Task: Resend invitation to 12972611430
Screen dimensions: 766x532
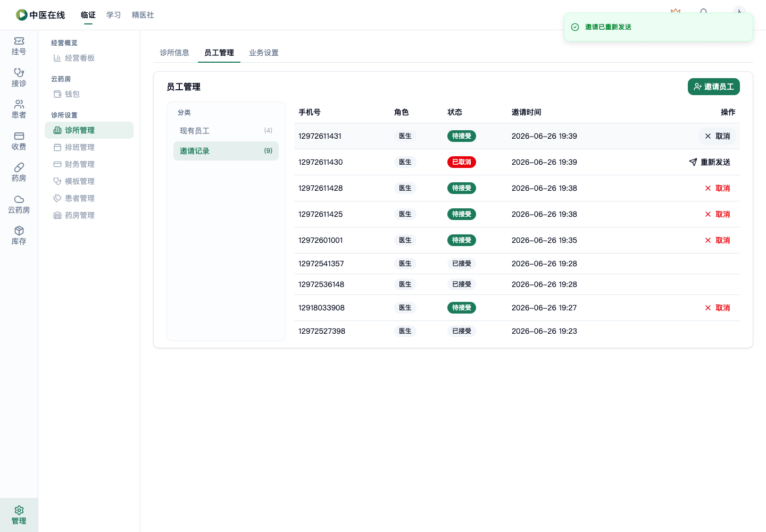Action: pyautogui.click(x=710, y=162)
